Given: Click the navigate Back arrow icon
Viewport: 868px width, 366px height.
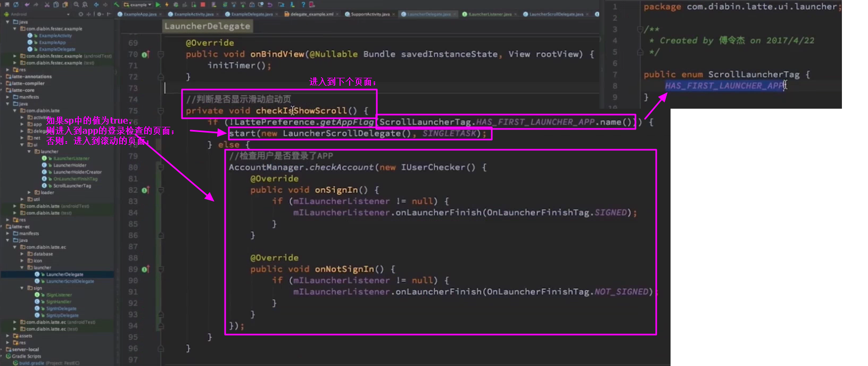Looking at the screenshot, I should (x=96, y=4).
